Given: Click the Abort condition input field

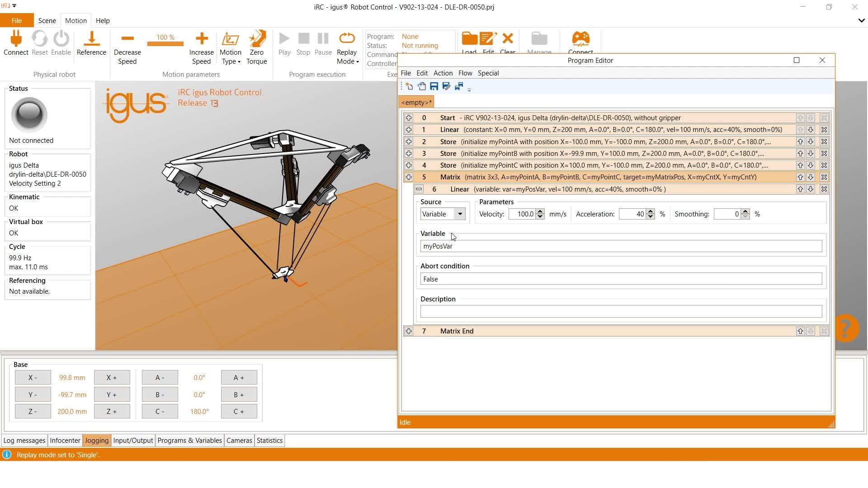Looking at the screenshot, I should click(621, 279).
